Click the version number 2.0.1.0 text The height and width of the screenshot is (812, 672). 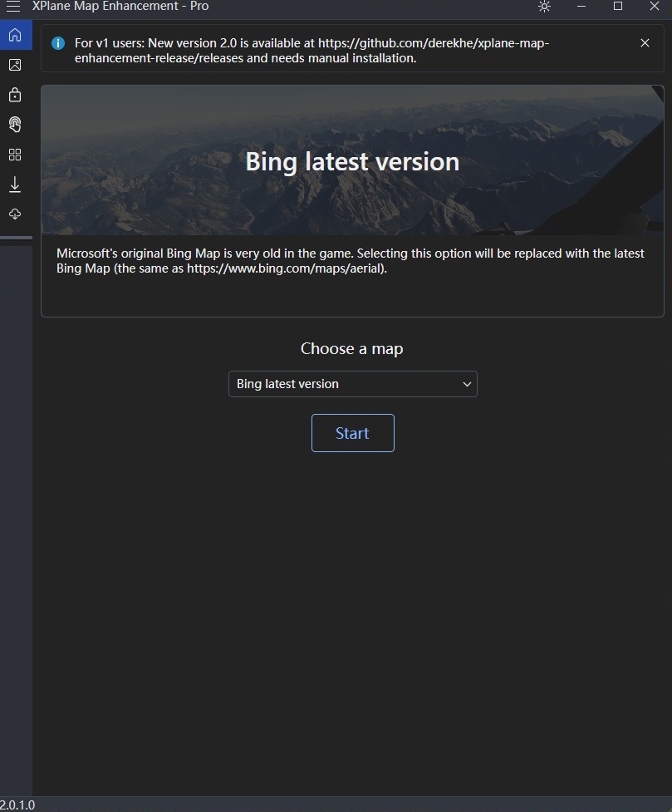tap(17, 805)
